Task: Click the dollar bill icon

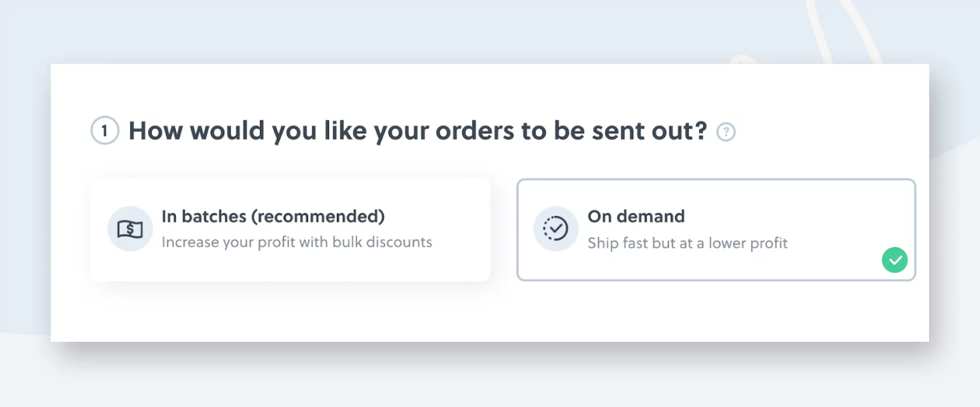Action: [x=130, y=229]
